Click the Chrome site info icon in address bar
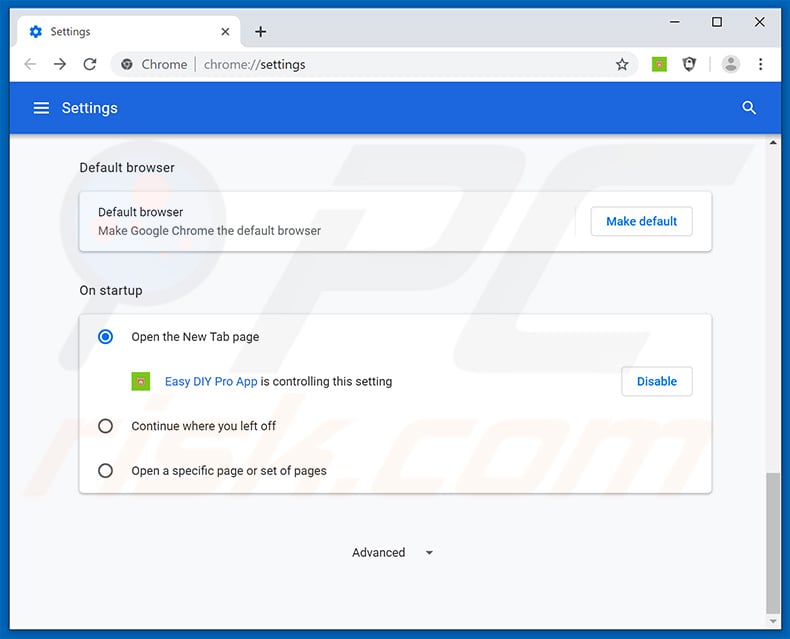 [x=127, y=65]
